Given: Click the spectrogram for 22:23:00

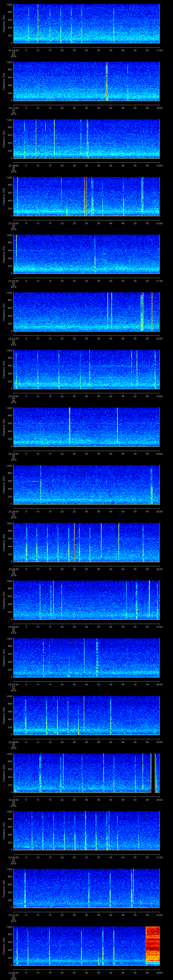Looking at the screenshot, I should 87,427.
